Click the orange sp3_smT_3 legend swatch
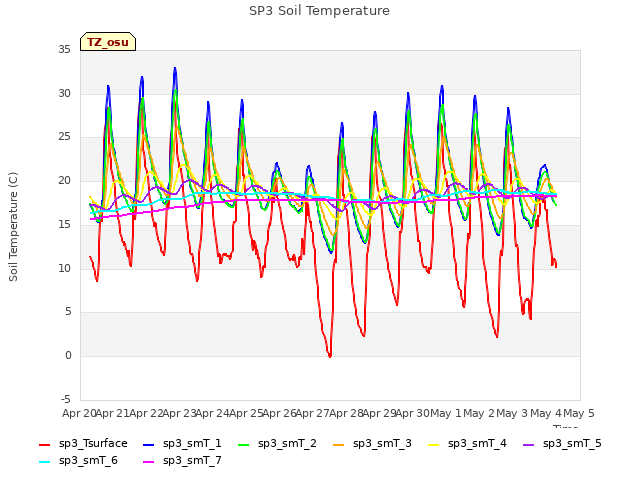Viewport: 640px width, 480px height. pyautogui.click(x=339, y=444)
